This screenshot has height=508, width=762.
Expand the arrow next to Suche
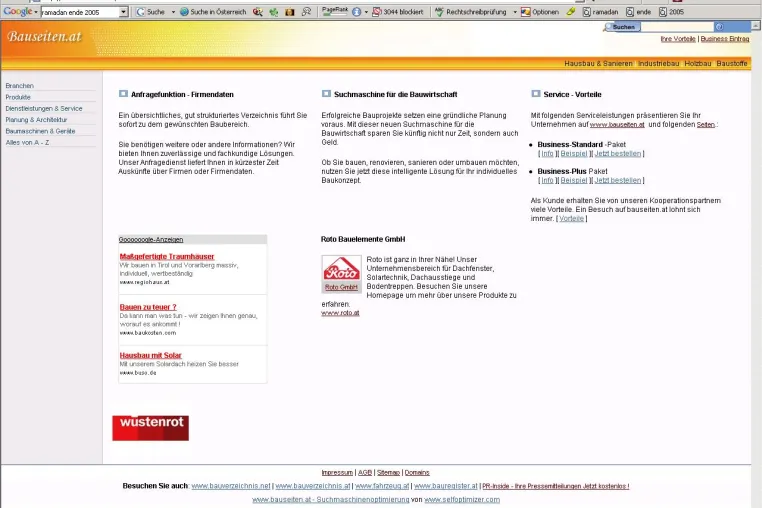click(173, 12)
